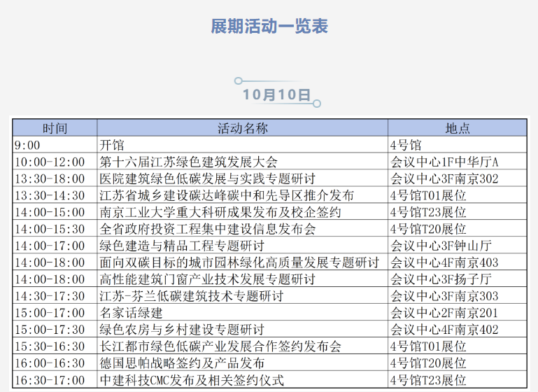Open 第十六届江苏绿色建筑发展大会 entry
The image size is (538, 392).
click(x=188, y=162)
